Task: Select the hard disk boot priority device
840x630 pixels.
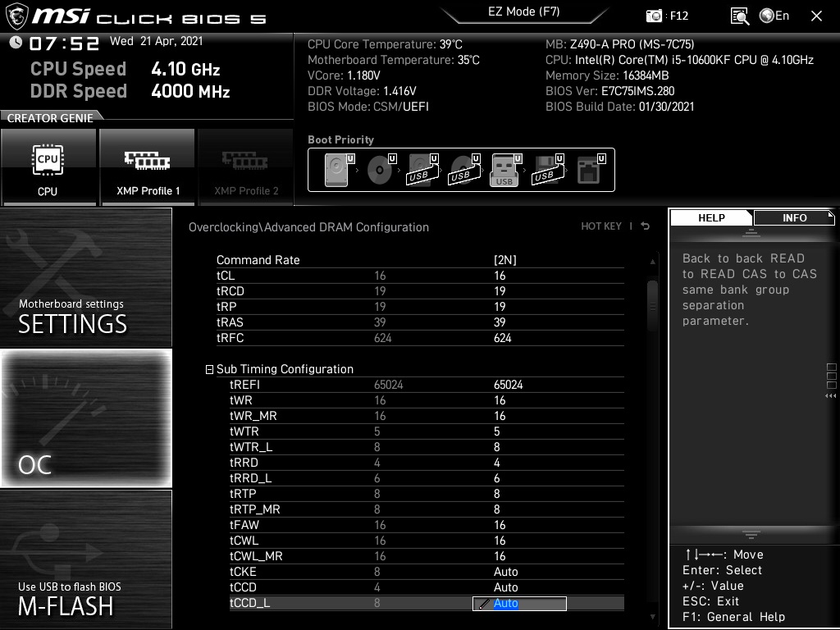Action: click(x=340, y=170)
